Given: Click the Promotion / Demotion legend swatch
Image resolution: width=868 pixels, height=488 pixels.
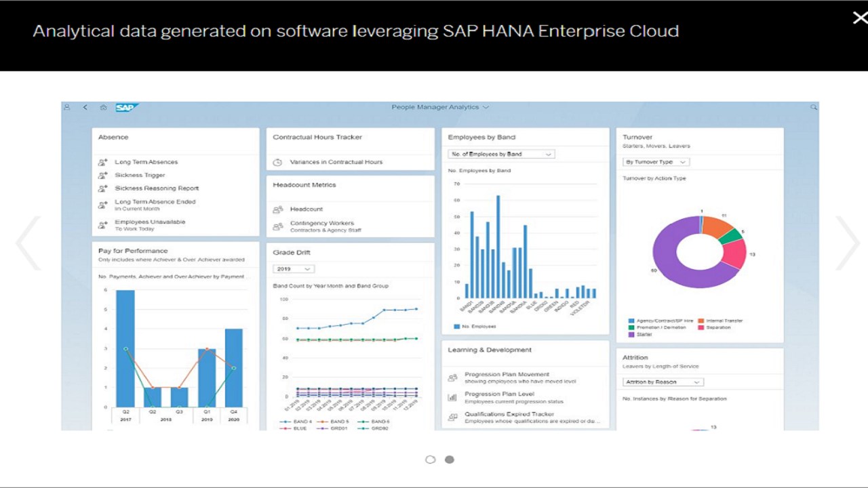Looking at the screenshot, I should tap(631, 327).
